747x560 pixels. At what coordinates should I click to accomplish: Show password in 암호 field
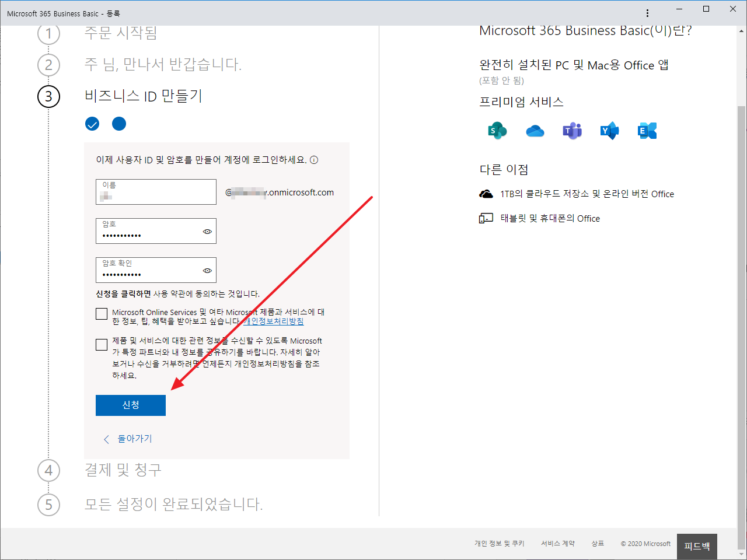[x=207, y=232]
